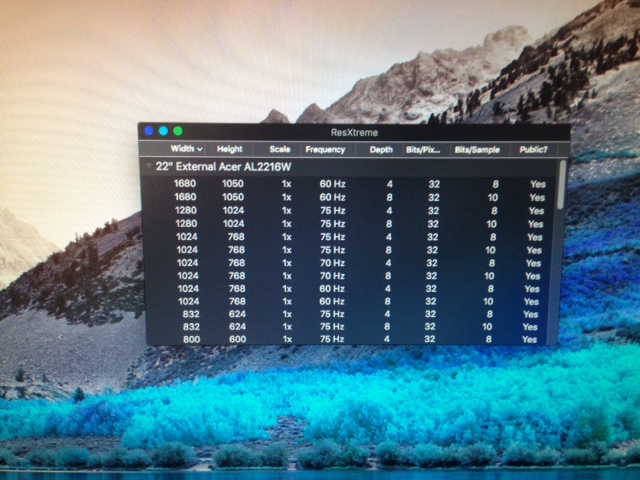Click Yes in the 1680x1050 depth 4 row
Viewport: 640px width, 480px height.
pyautogui.click(x=538, y=184)
